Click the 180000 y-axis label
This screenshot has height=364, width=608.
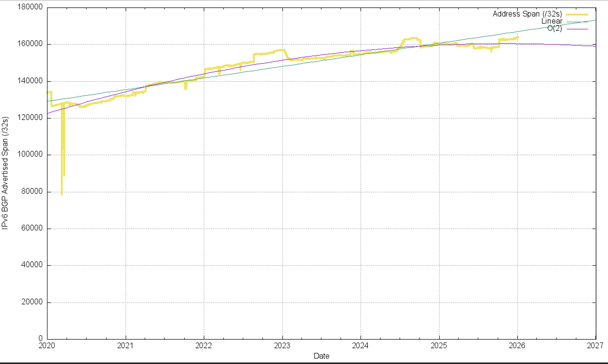click(30, 7)
